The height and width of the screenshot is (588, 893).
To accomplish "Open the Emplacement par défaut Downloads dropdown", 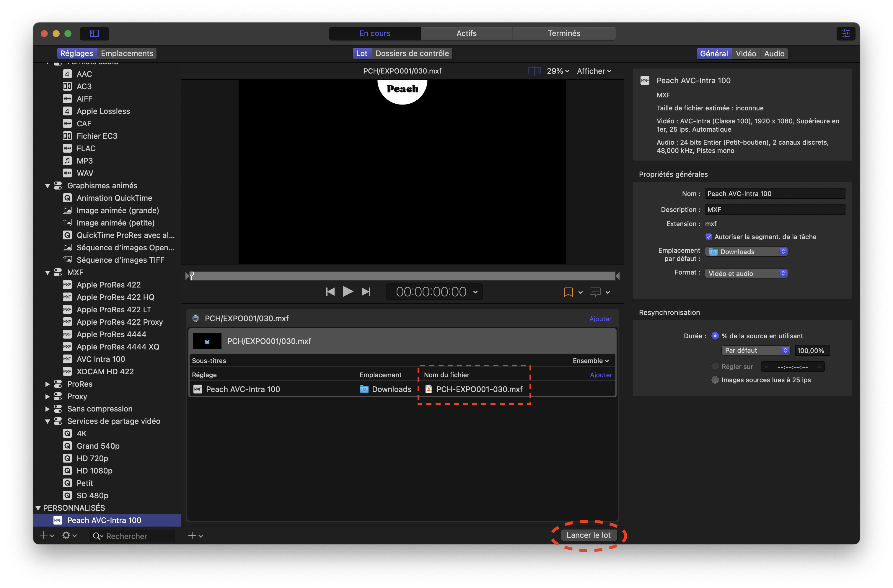I will (746, 251).
